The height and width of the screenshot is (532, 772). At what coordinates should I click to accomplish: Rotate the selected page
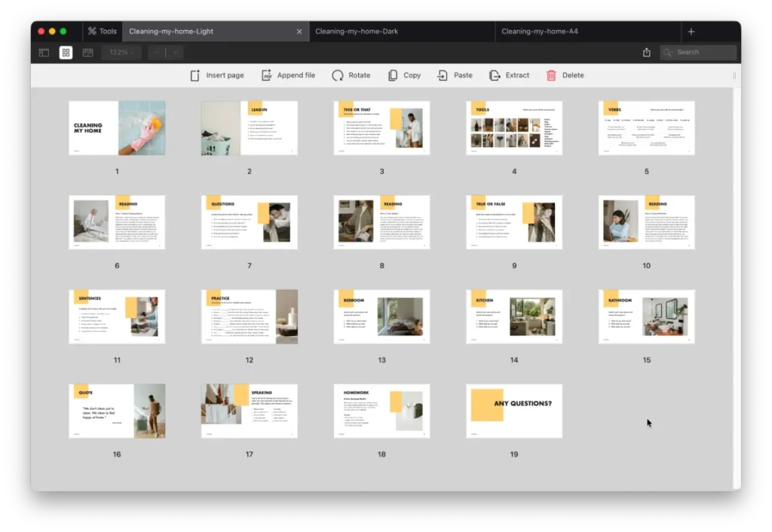pos(338,75)
